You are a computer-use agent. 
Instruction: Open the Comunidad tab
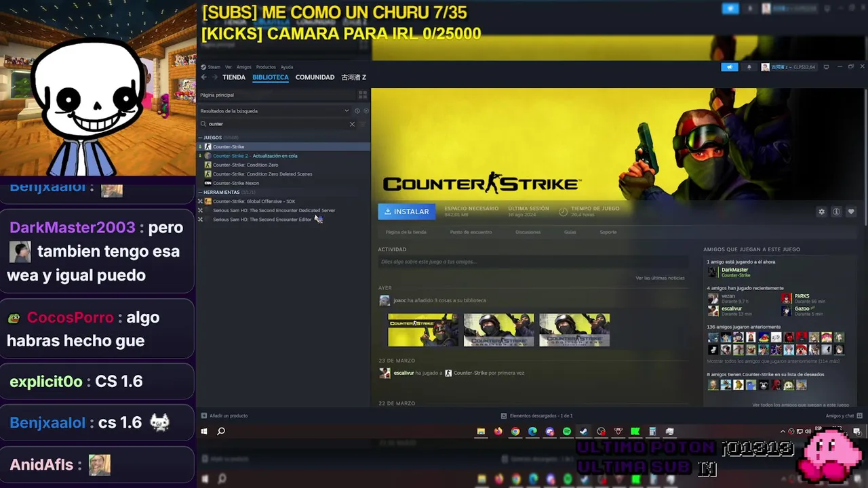click(315, 77)
